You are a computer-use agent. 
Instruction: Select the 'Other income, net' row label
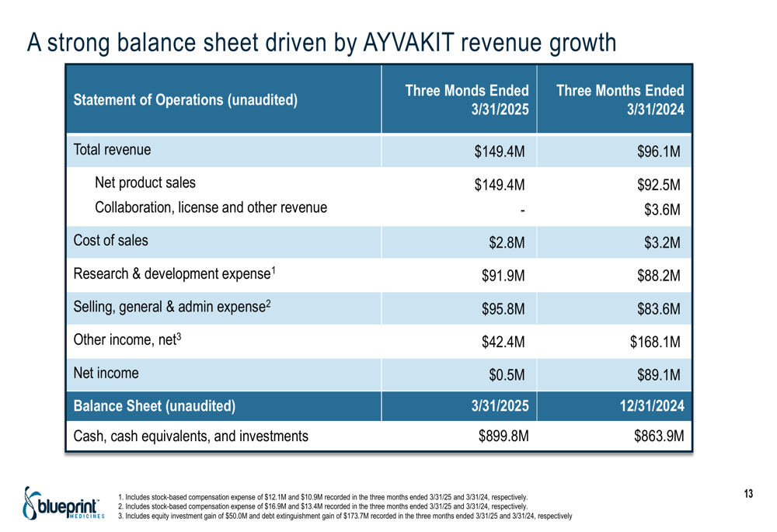[x=127, y=340]
